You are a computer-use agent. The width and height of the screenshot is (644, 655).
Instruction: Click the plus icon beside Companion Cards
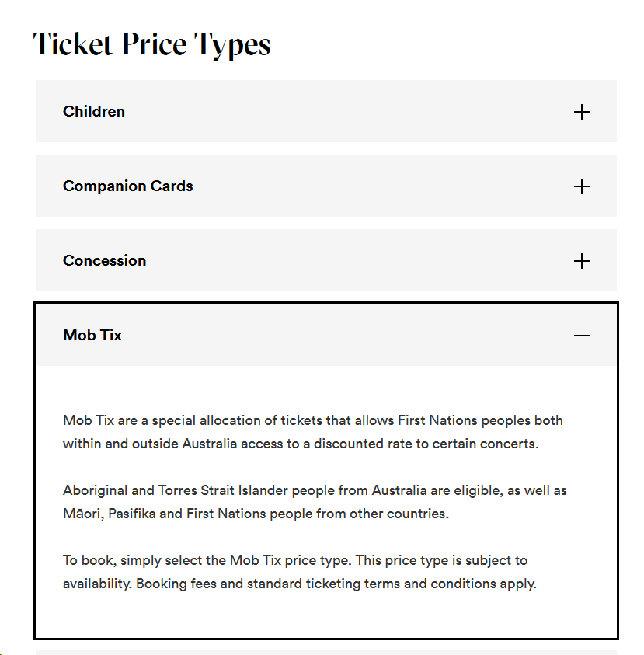[x=581, y=186]
